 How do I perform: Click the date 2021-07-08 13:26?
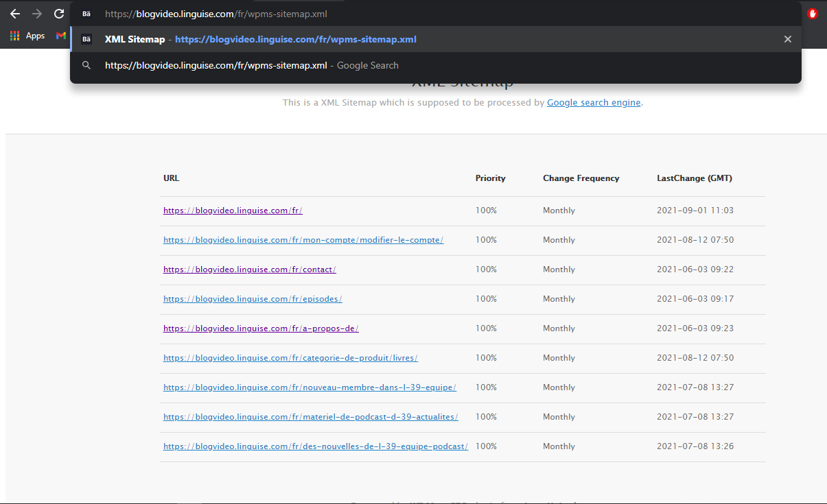pos(695,446)
